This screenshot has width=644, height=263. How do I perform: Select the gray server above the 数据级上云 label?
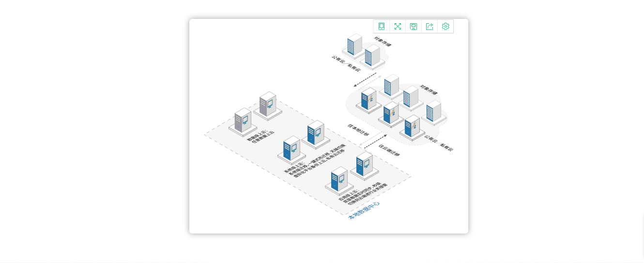(x=242, y=121)
